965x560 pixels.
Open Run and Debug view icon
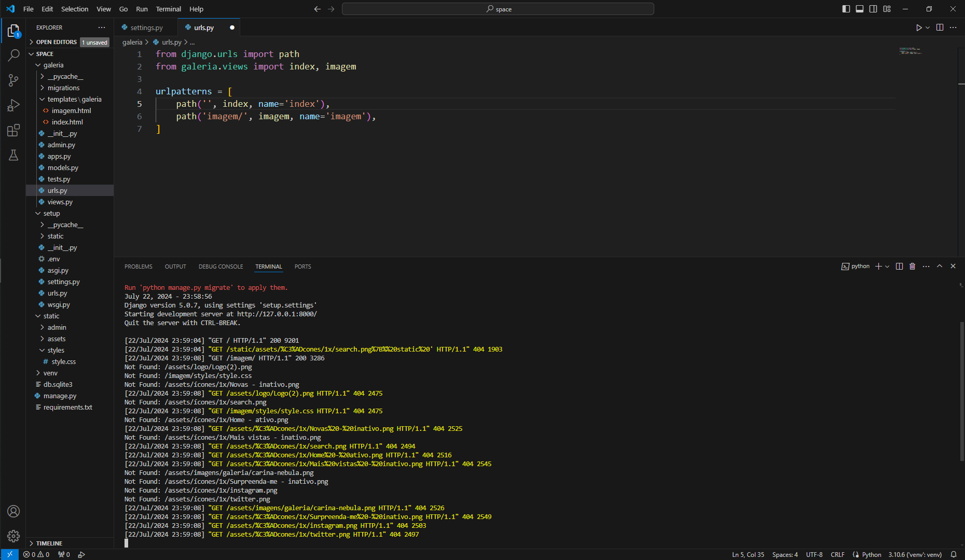13,105
